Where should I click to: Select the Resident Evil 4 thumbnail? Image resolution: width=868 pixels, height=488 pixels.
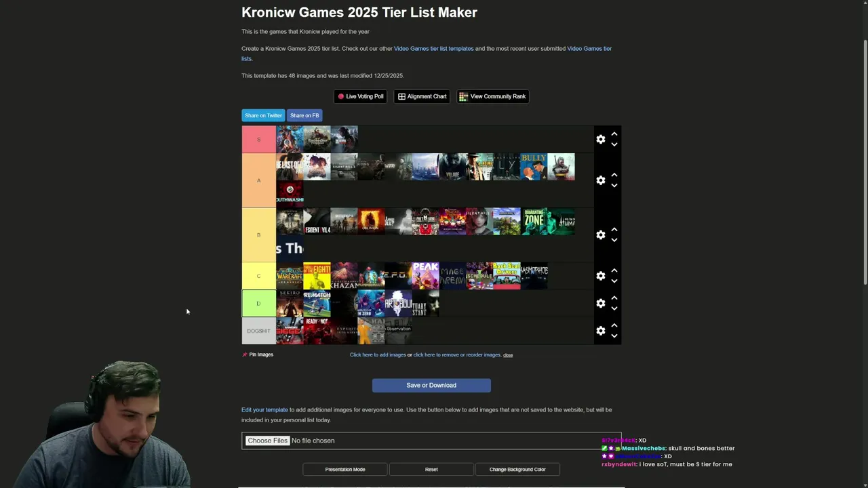(x=317, y=222)
